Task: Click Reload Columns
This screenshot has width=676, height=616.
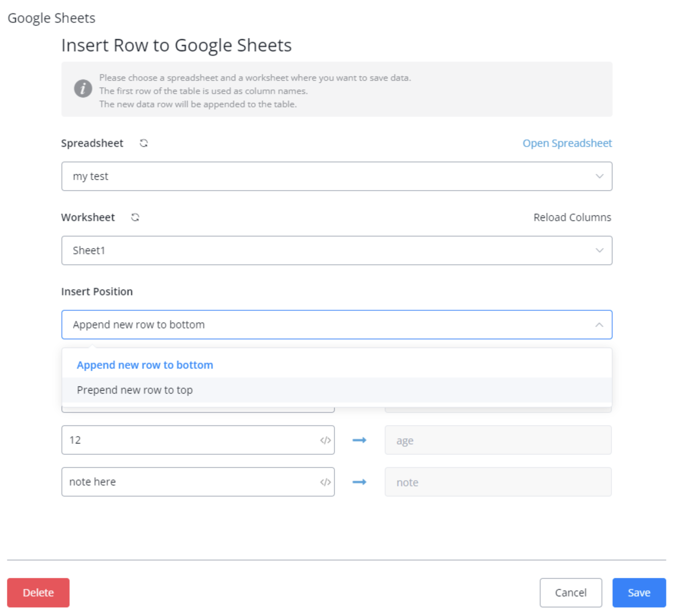Action: click(x=572, y=217)
